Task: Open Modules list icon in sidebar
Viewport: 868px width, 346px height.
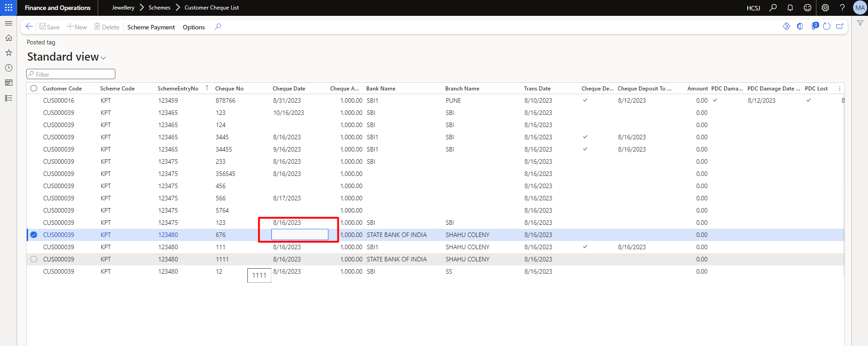Action: tap(9, 98)
